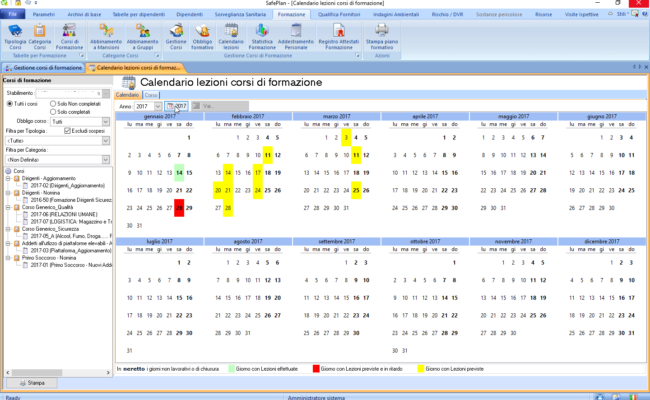Open Gestione Corsi ribbon icon
The width and height of the screenshot is (650, 400).
(x=176, y=37)
